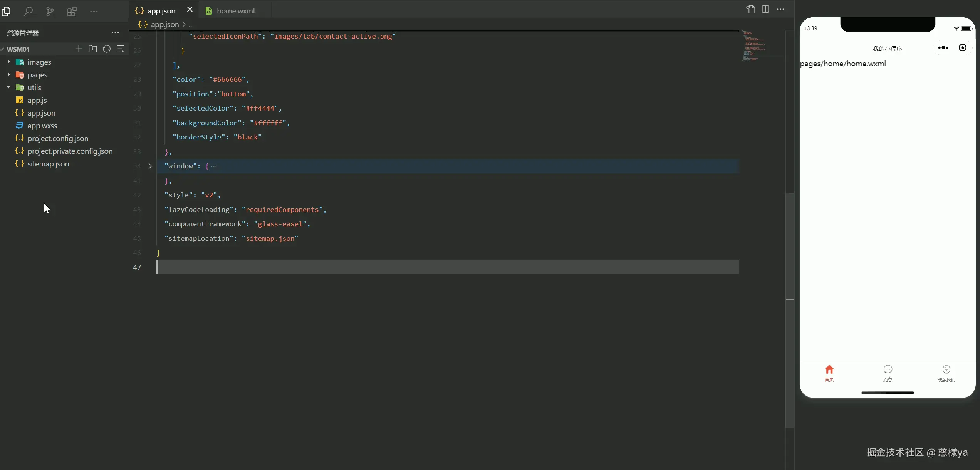Image resolution: width=980 pixels, height=470 pixels.
Task: Open app.json in the file tree
Action: pos(41,113)
